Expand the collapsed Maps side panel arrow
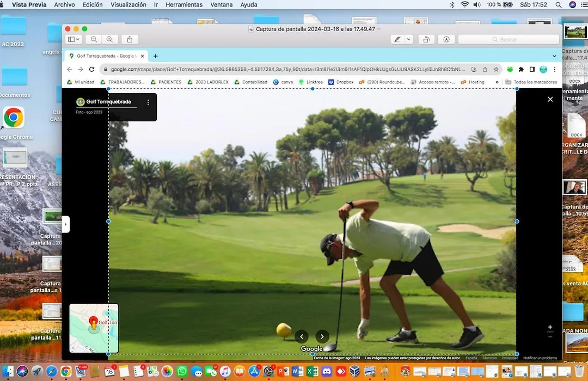This screenshot has width=588, height=381. 66,224
